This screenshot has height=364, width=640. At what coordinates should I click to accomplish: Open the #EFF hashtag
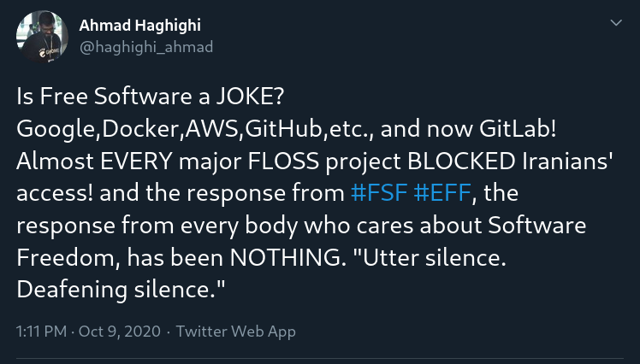[442, 193]
